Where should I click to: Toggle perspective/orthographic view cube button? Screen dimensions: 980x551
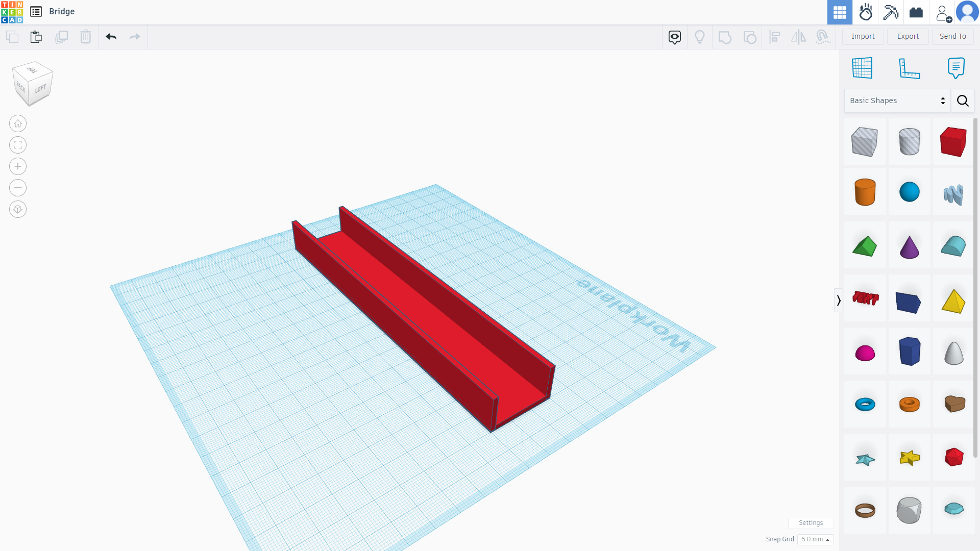tap(18, 209)
